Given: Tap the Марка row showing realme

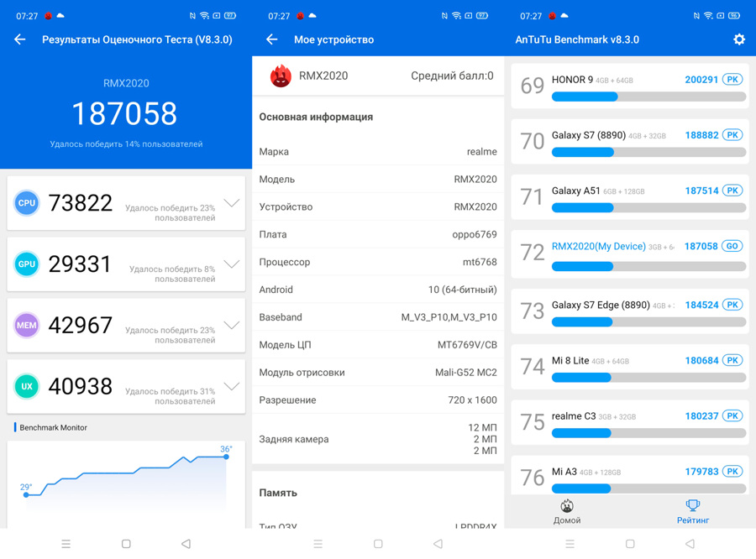Looking at the screenshot, I should tap(378, 152).
